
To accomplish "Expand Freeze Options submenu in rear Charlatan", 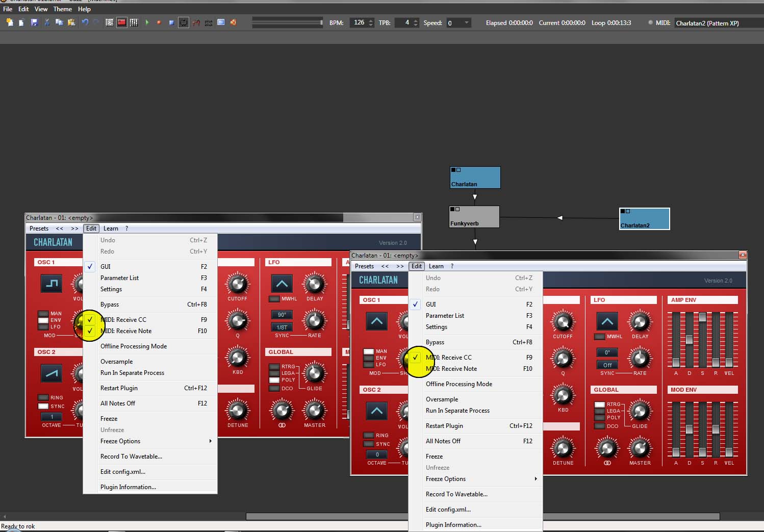I will tap(150, 441).
